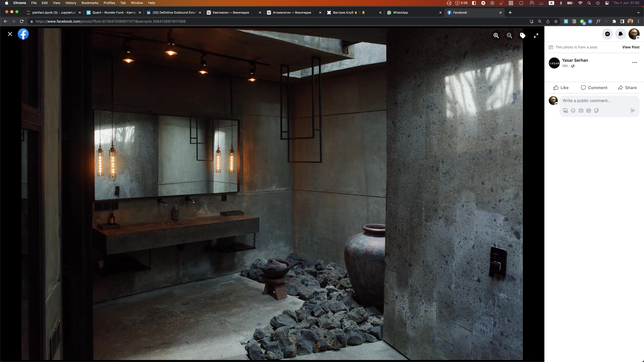Like Yasar Serhan's photo
644x362 pixels.
click(x=561, y=88)
